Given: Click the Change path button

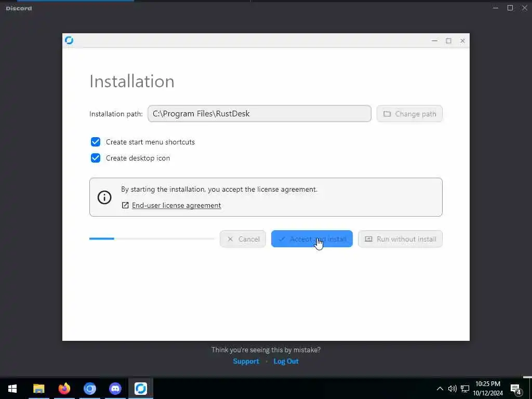Looking at the screenshot, I should pyautogui.click(x=409, y=114).
